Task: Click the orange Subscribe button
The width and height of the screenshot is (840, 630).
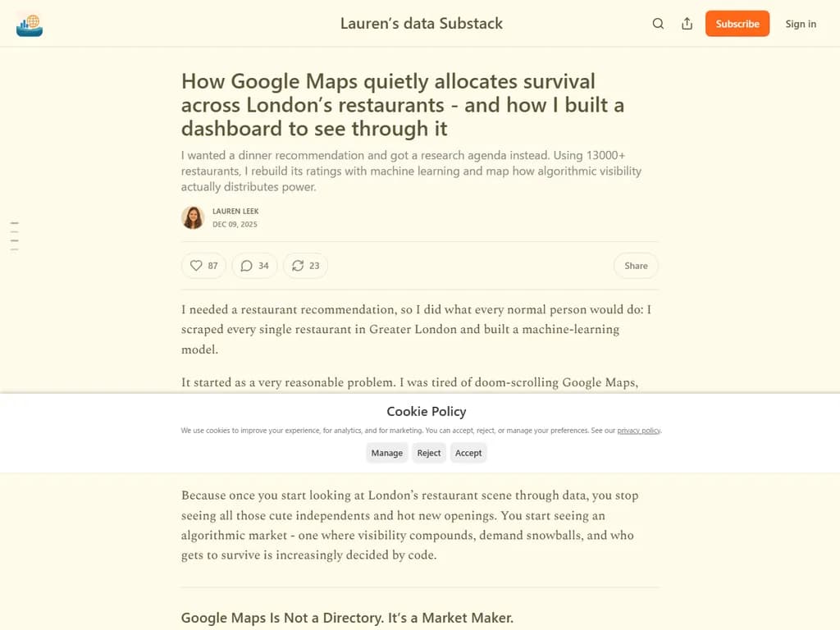Action: tap(737, 24)
